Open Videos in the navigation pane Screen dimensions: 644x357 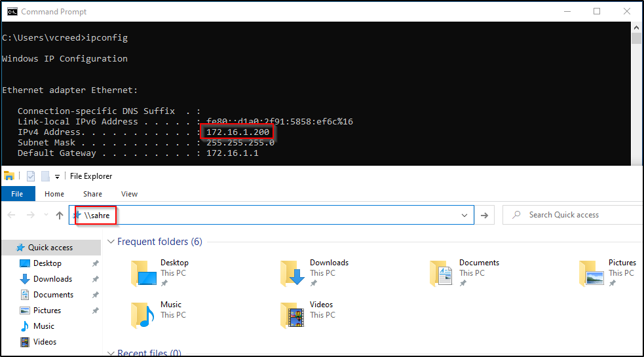pos(45,342)
